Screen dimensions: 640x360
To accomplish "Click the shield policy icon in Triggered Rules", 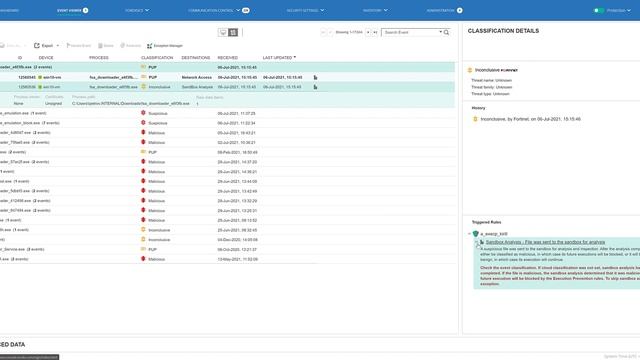I will click(476, 234).
